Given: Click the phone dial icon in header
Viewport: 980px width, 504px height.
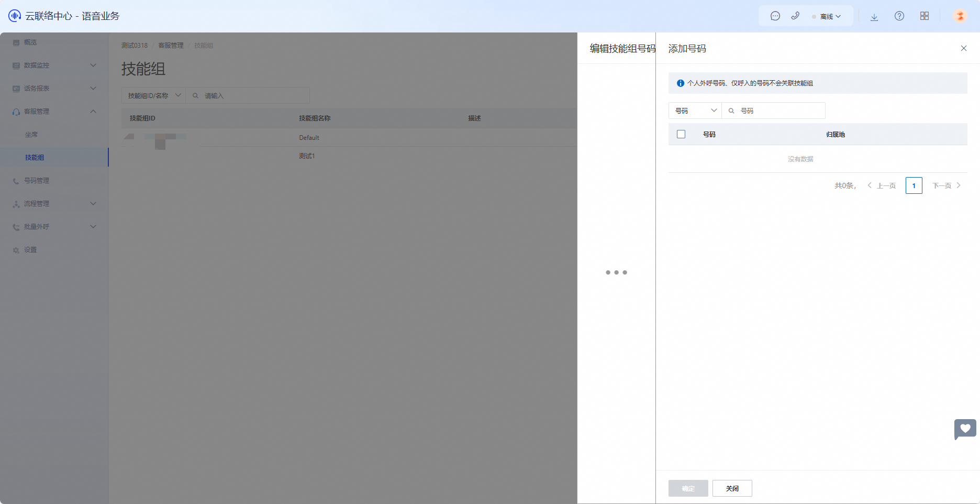Looking at the screenshot, I should [795, 16].
